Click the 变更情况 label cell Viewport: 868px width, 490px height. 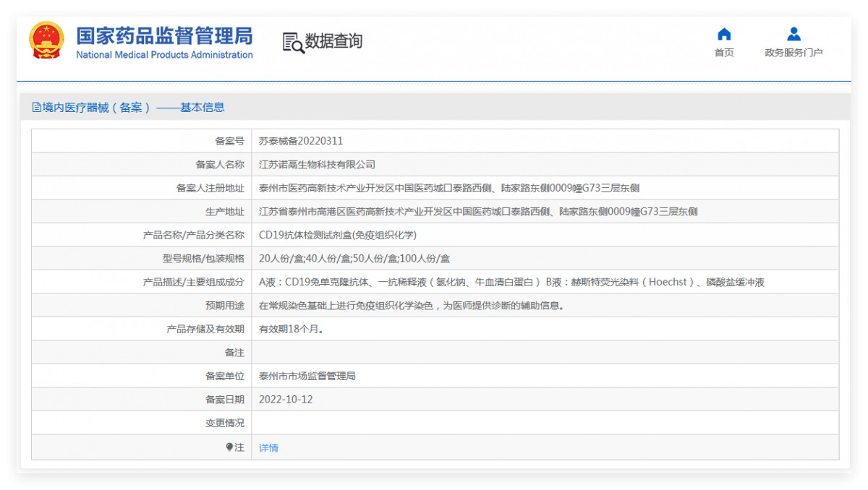pyautogui.click(x=142, y=423)
